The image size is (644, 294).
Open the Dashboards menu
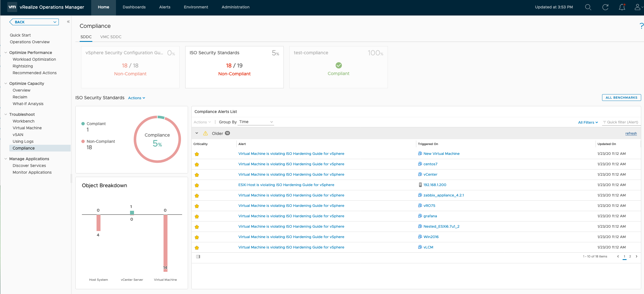[x=134, y=7]
